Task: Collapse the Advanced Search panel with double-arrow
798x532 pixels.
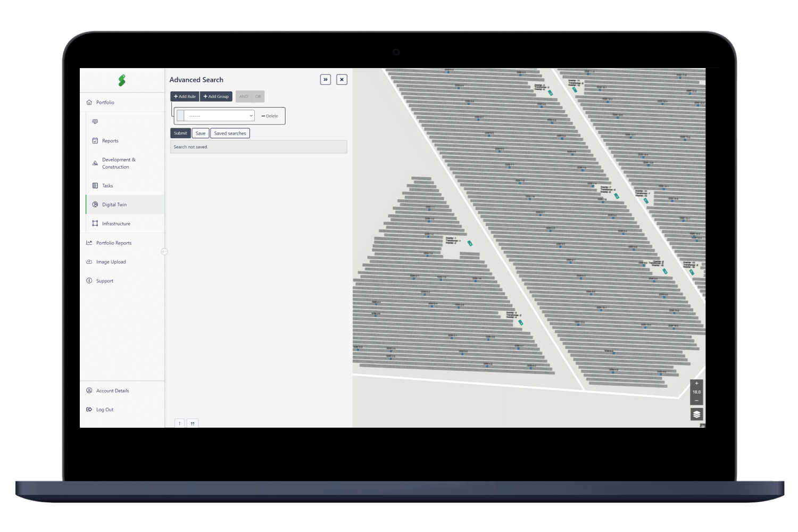Action: click(x=326, y=79)
